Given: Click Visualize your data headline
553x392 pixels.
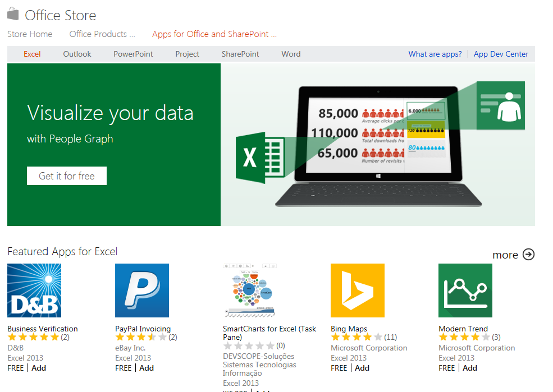Looking at the screenshot, I should [111, 113].
